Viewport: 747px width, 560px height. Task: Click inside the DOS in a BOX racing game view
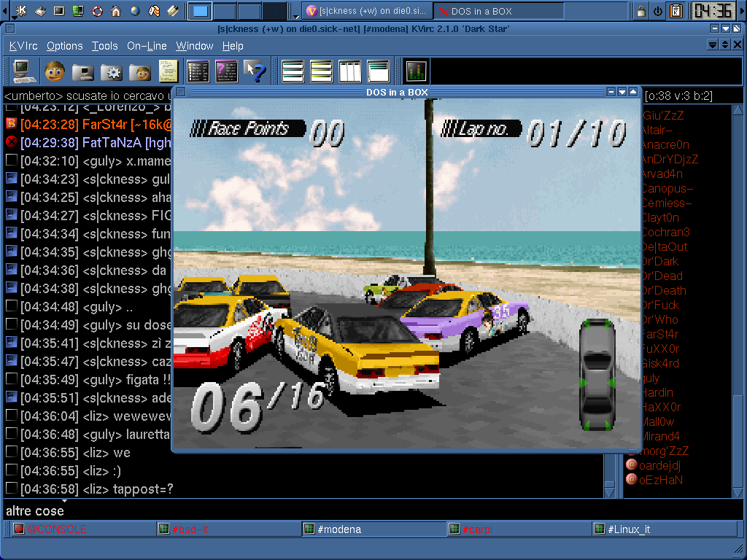click(x=407, y=273)
